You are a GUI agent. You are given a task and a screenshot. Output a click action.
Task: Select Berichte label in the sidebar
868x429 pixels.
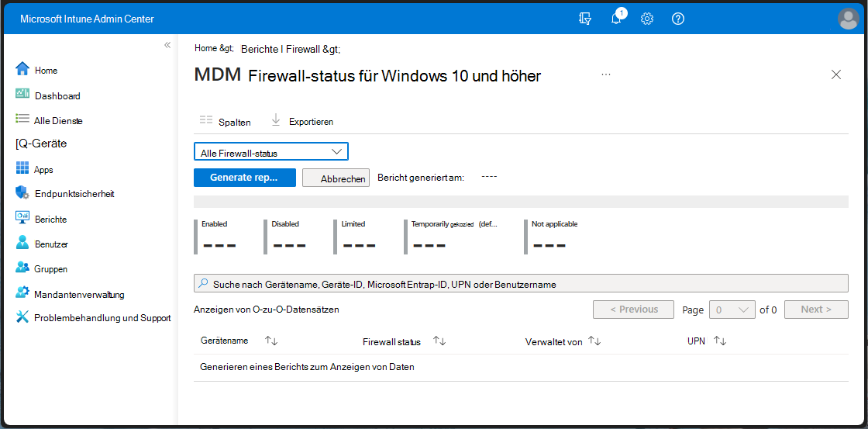pyautogui.click(x=50, y=219)
